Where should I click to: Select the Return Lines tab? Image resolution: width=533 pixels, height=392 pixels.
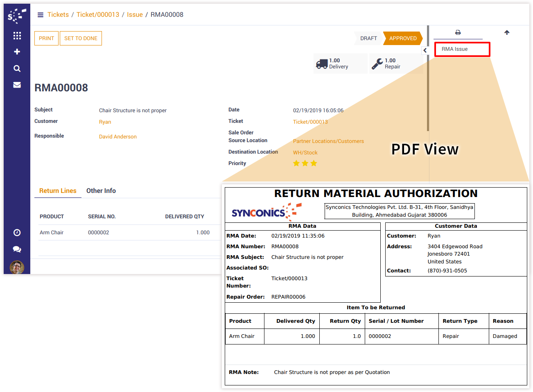[x=58, y=191]
